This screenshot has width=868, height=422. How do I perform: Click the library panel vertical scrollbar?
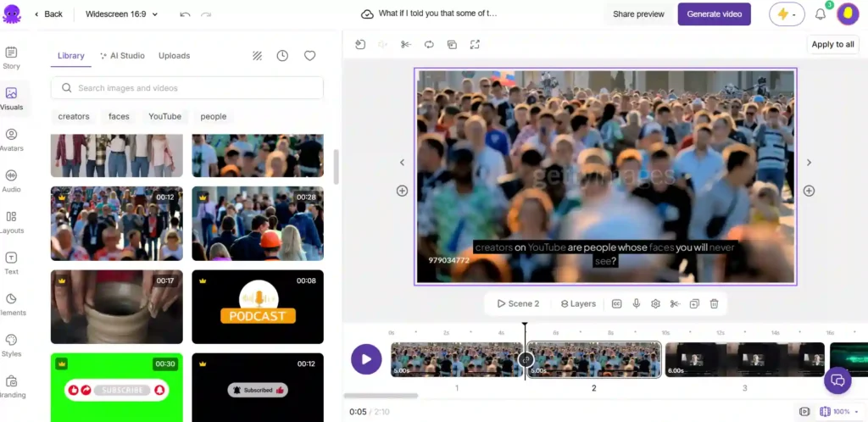click(336, 167)
